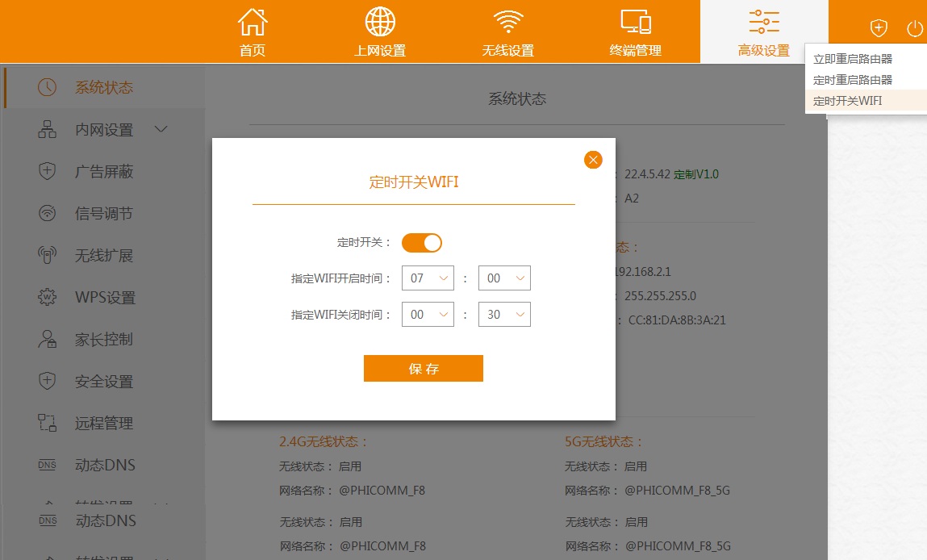Screen dimensions: 927x560
Task: Switch to the 无线设置 tab label
Action: click(507, 51)
